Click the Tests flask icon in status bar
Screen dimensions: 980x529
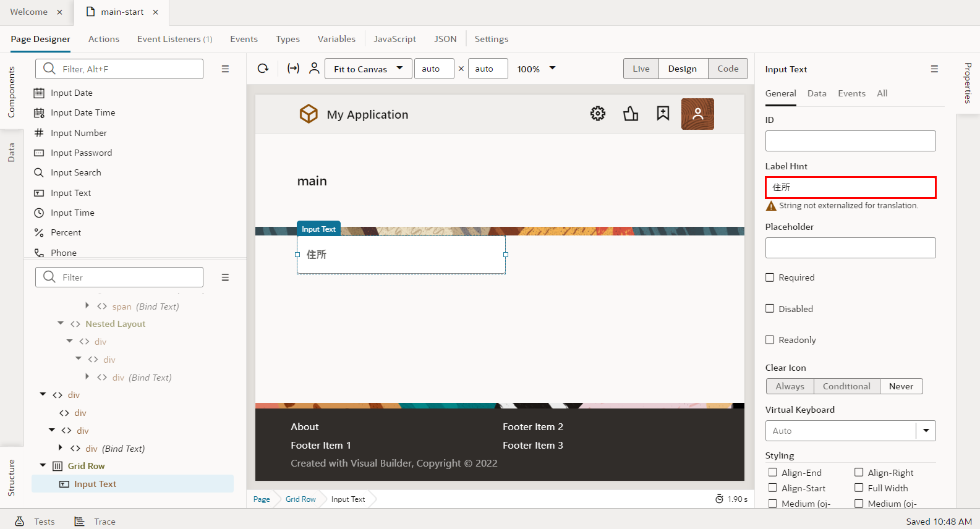click(20, 522)
